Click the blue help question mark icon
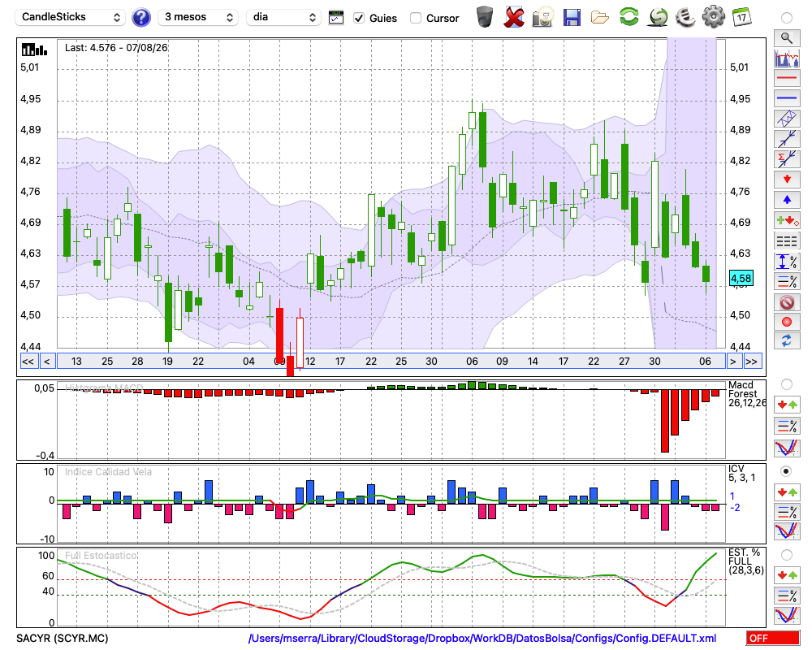The image size is (812, 650). pos(140,17)
